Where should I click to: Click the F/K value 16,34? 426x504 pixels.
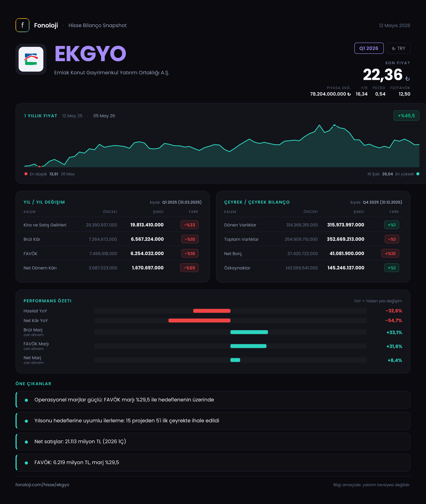pyautogui.click(x=362, y=94)
